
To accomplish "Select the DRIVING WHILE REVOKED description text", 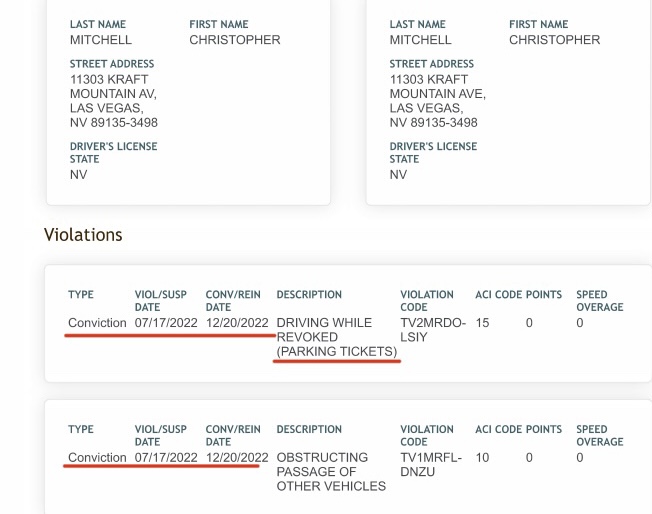I will click(x=323, y=331).
